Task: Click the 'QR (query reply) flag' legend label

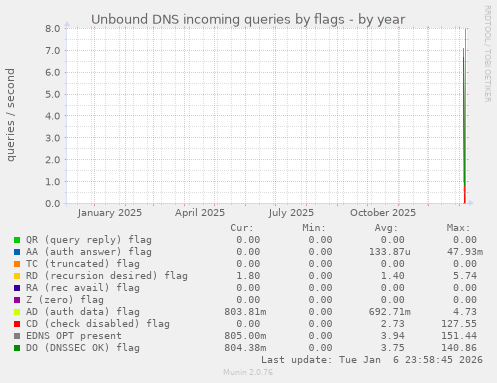Action: (89, 240)
